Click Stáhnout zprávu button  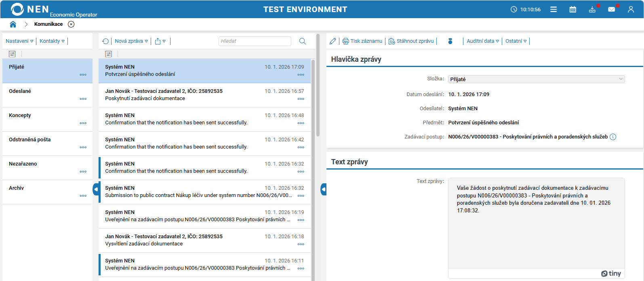[x=411, y=41]
